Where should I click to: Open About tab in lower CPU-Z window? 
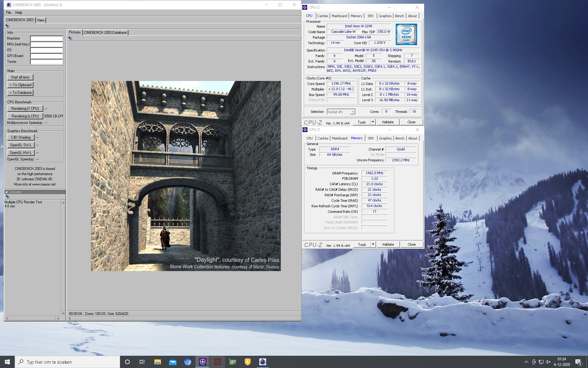pos(413,138)
